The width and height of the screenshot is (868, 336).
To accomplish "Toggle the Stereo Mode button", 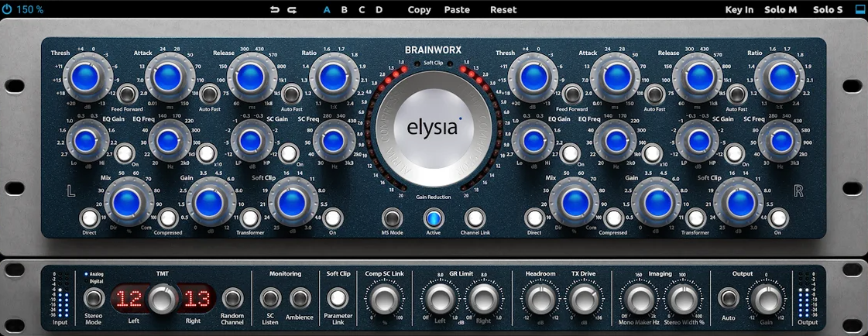I will tap(94, 298).
